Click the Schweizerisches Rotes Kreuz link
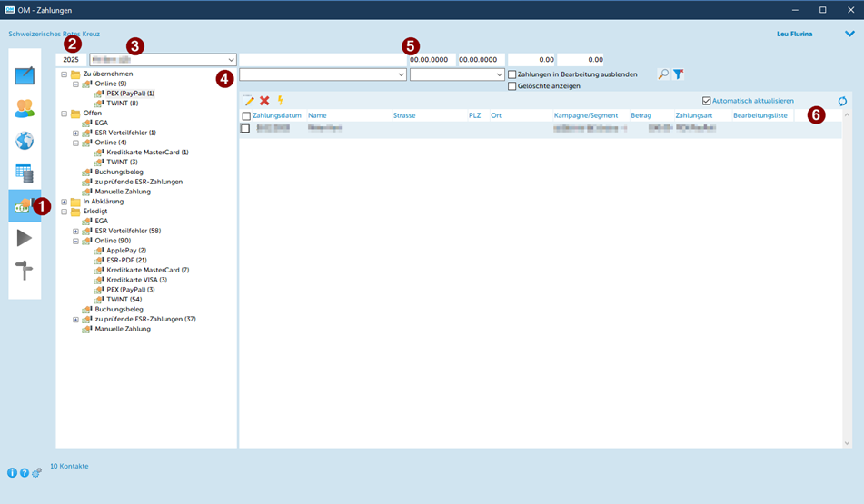Screen dimensions: 864x504 pos(54,34)
